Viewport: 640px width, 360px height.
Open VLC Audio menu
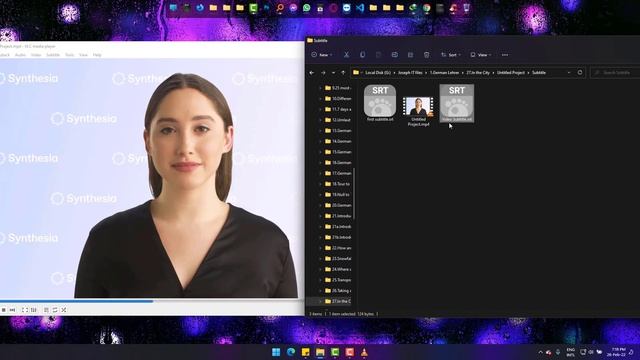click(20, 55)
